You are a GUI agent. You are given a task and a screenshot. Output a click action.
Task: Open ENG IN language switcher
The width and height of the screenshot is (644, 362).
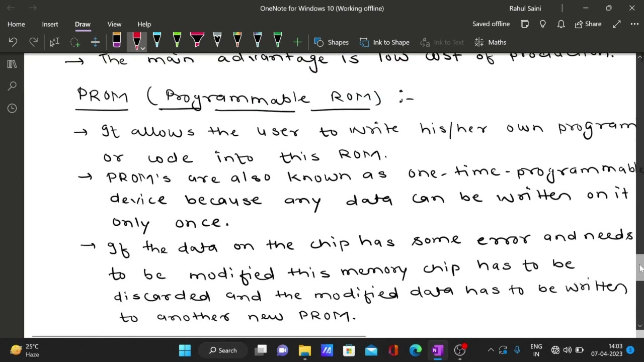(x=536, y=350)
